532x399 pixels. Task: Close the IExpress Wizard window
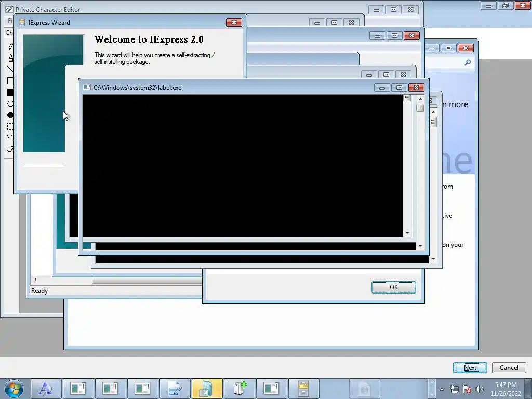(x=234, y=23)
